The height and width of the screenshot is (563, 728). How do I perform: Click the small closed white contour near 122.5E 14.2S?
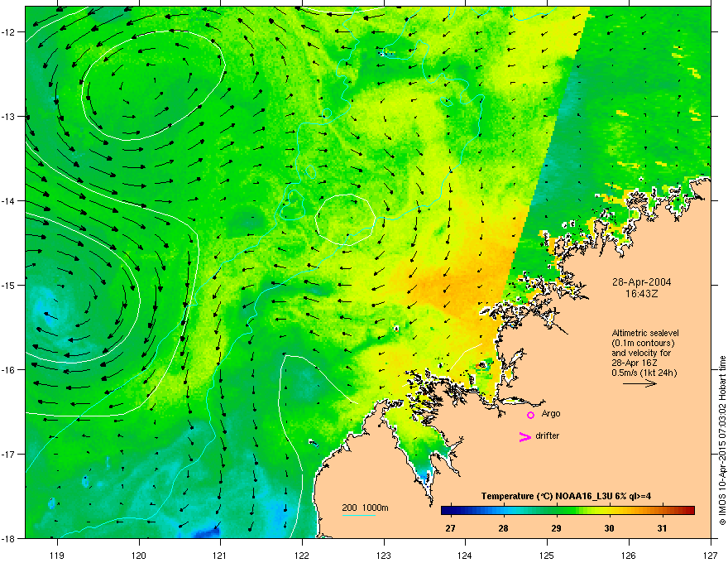tap(345, 219)
